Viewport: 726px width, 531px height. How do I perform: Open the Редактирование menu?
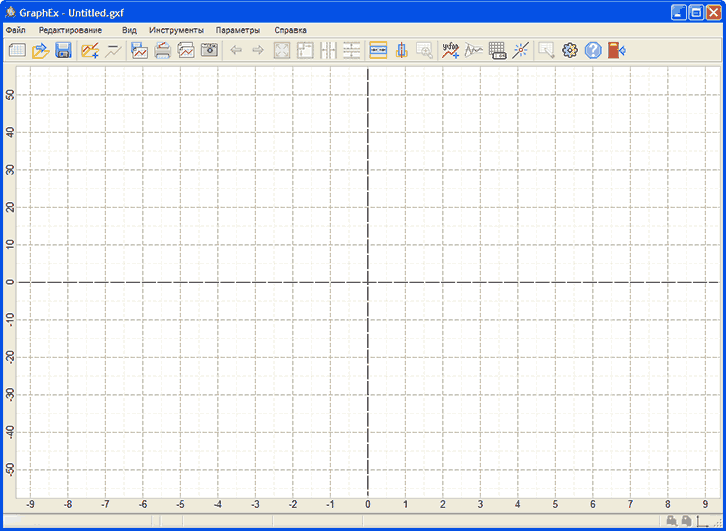(x=70, y=30)
